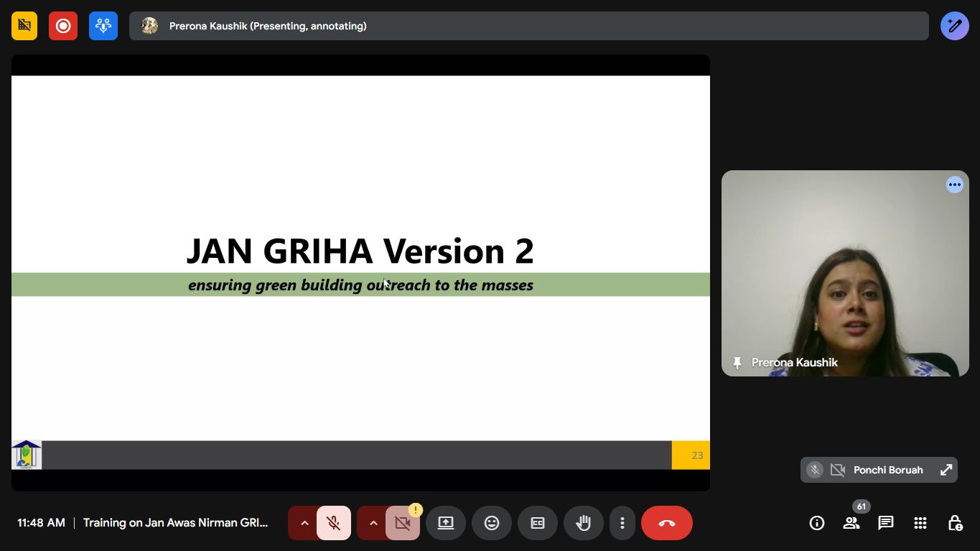Expand Ponchi Boruah's video tile
This screenshot has height=551, width=980.
pyautogui.click(x=946, y=470)
